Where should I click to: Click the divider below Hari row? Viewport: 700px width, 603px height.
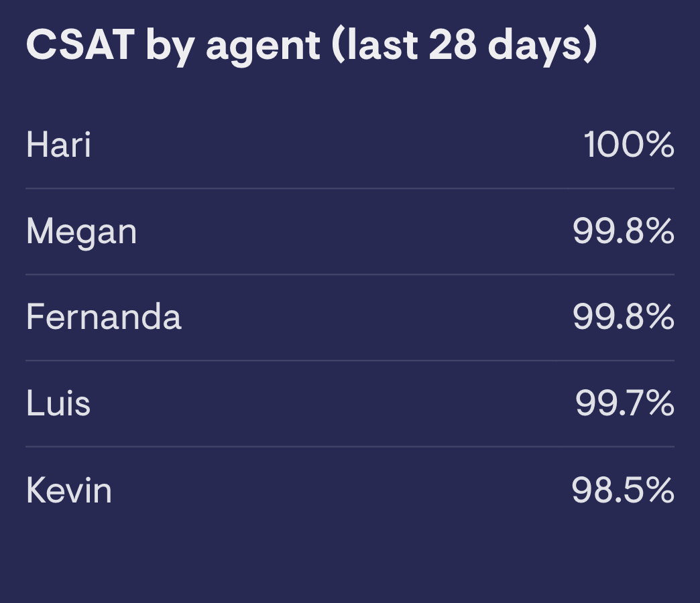point(350,189)
